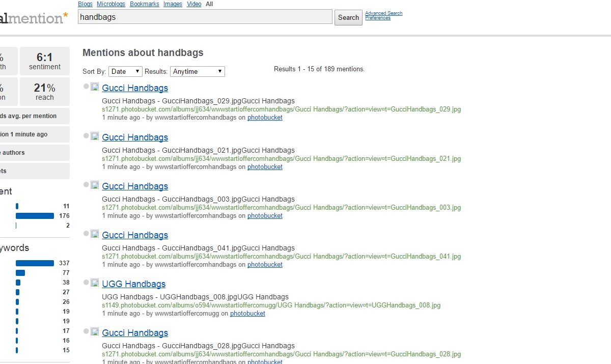
Task: Click the image icon beside the UGG Handbags result
Action: click(x=95, y=283)
